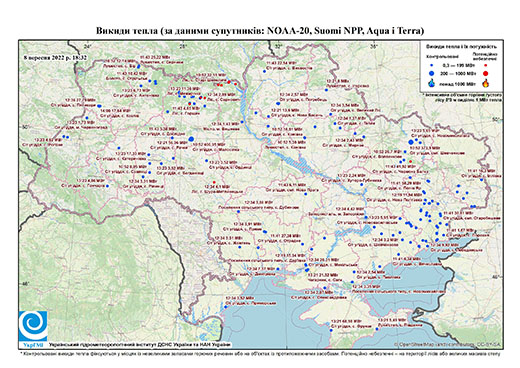520x368 pixels.
Task: Click the blue marker under the 22.54 MW label
Action: (264, 71)
